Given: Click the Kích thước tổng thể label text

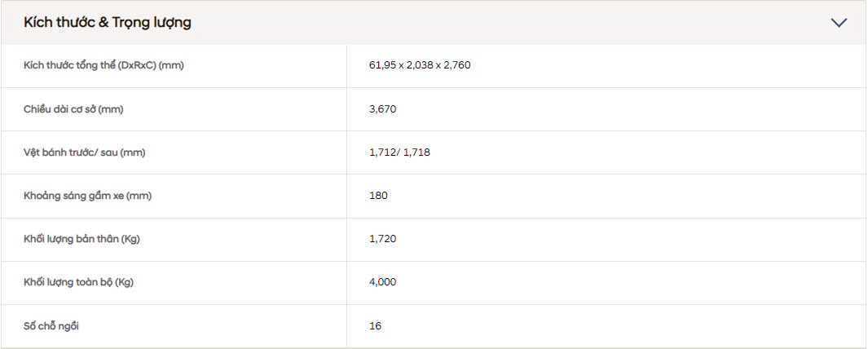Looking at the screenshot, I should tap(69, 65).
